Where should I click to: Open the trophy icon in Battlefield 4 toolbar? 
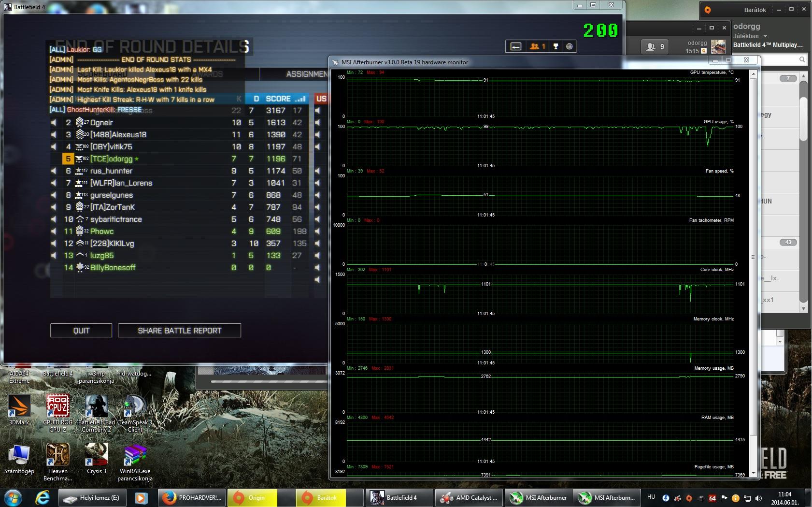556,46
